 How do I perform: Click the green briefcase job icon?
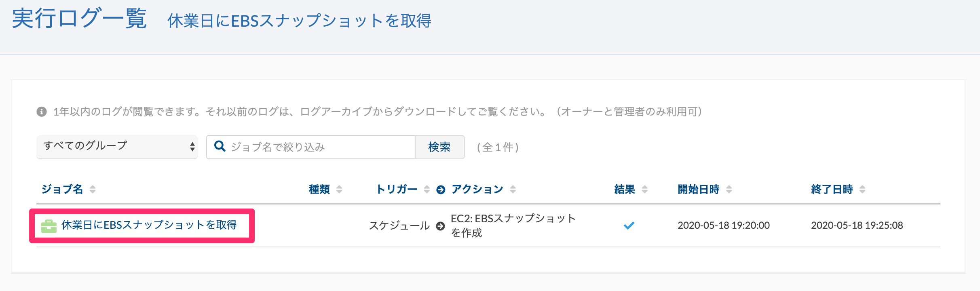coord(49,226)
